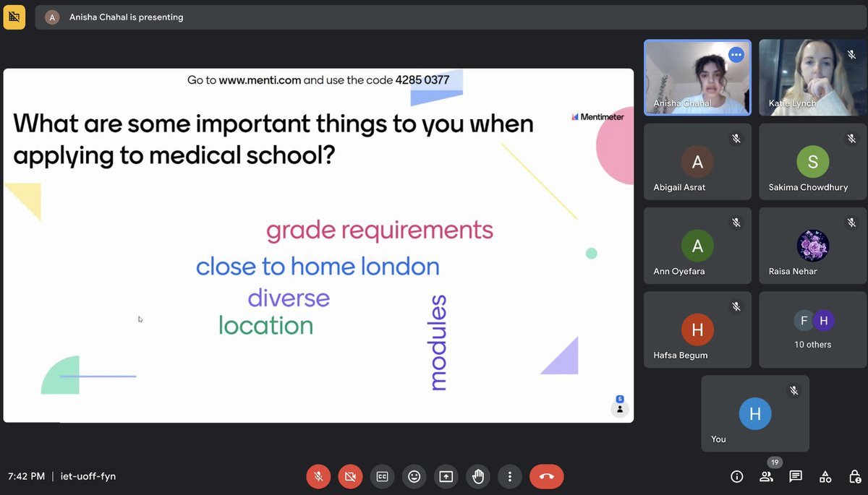Screen dimensions: 868x495
Task: Click Raisa Nehar's purple flower avatar
Action: click(812, 246)
